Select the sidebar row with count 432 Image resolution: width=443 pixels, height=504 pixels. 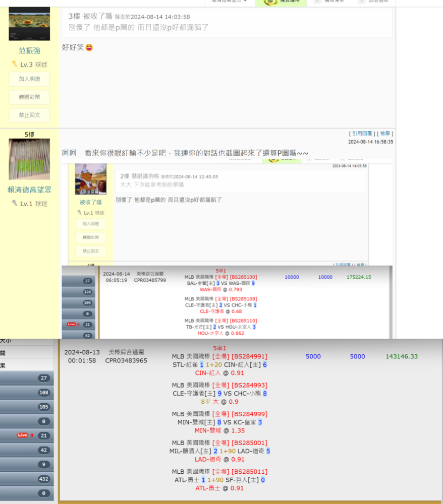pyautogui.click(x=27, y=479)
